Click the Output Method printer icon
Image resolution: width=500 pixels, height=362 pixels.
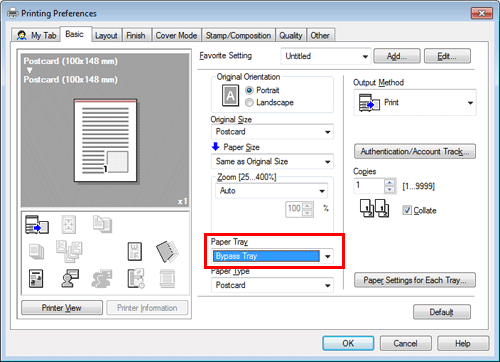[369, 103]
